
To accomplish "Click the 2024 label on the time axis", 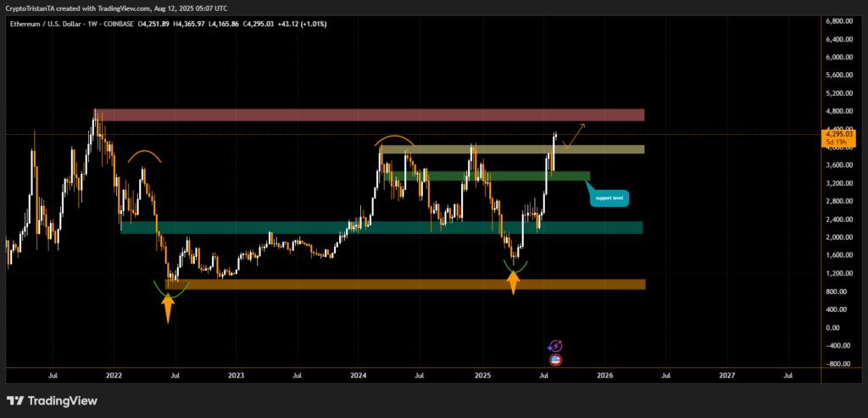I will [x=359, y=374].
